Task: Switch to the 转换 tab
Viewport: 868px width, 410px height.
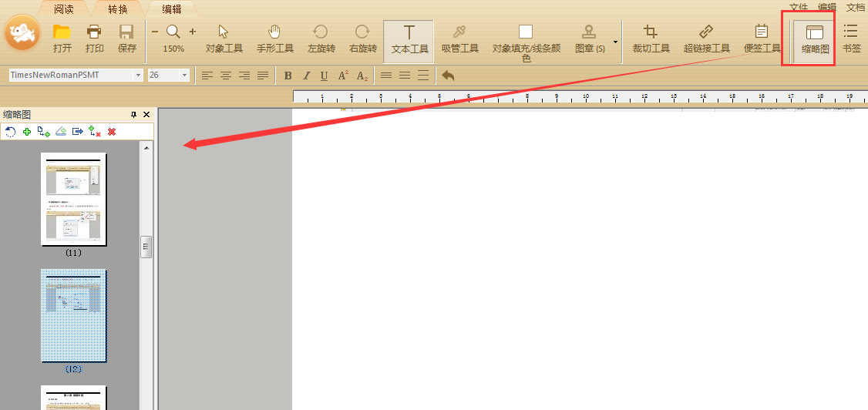Action: [x=118, y=8]
